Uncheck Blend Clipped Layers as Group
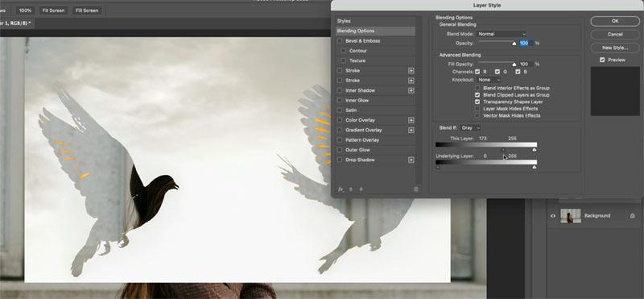This screenshot has width=644, height=299. point(477,95)
